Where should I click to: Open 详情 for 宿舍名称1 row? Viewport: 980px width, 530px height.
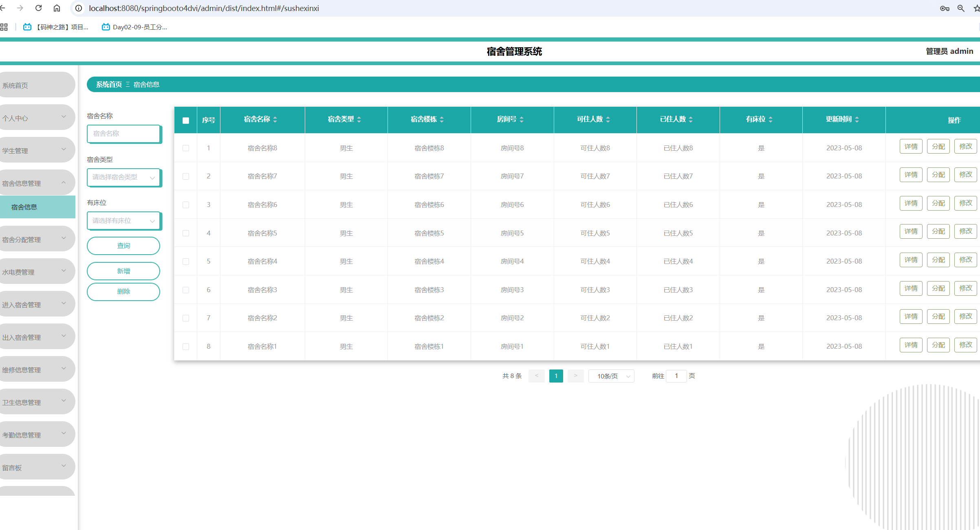(x=911, y=345)
